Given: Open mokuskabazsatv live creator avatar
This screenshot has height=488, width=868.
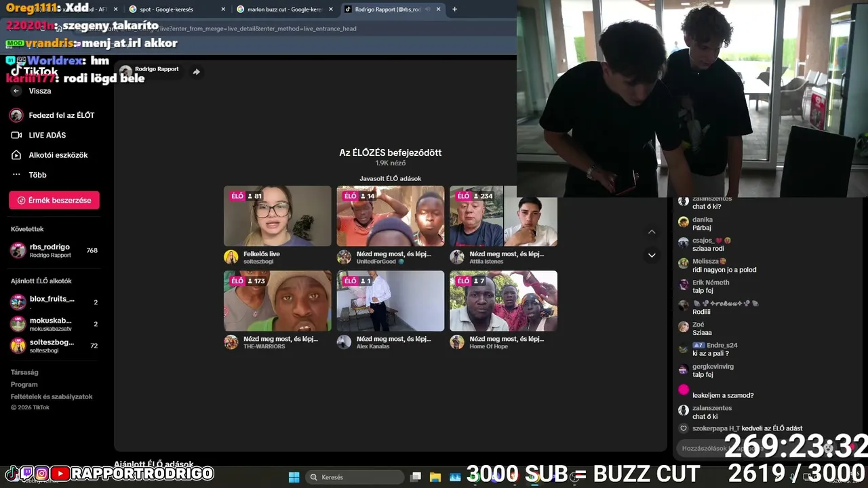Looking at the screenshot, I should coord(18,324).
